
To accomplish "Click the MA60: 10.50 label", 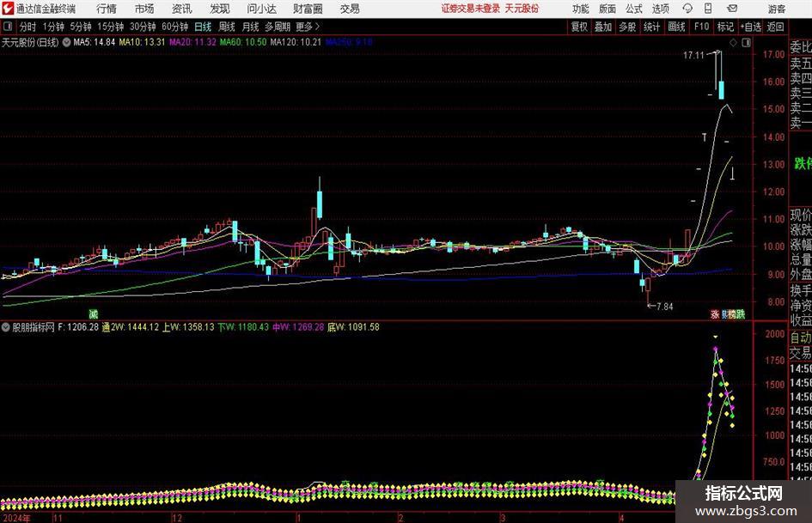I will pos(243,42).
